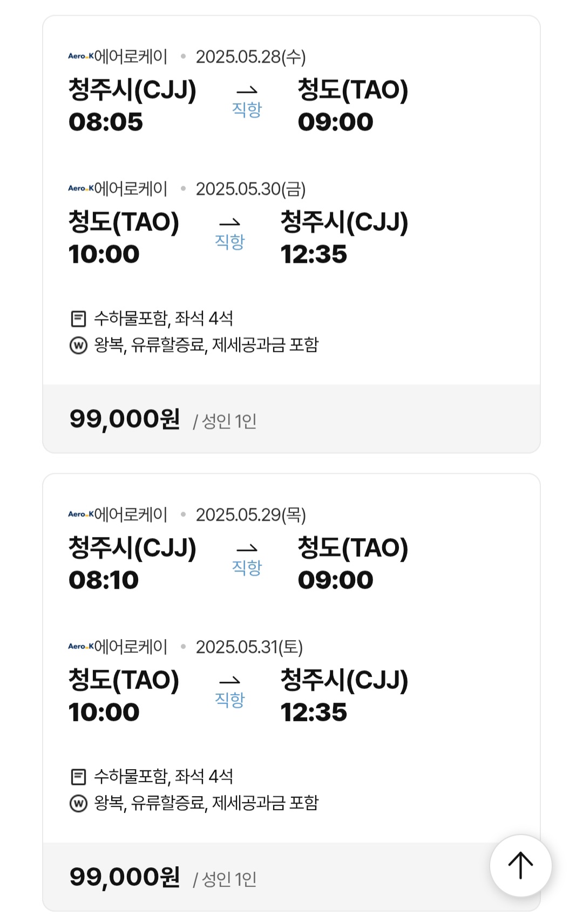
Task: Click Aero K logo on May 30 flight
Action: pos(81,188)
